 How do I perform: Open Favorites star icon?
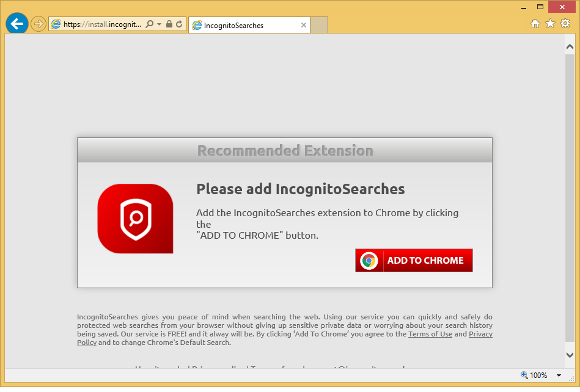coord(551,24)
